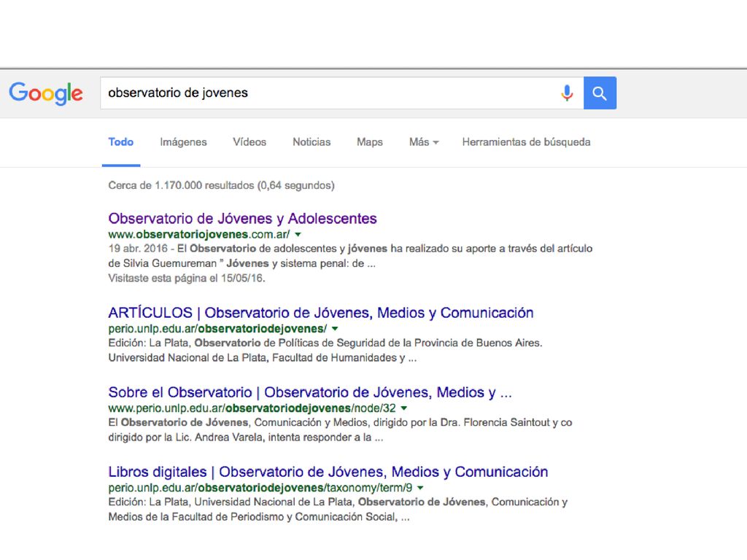Switch to the Imágenes tab
The image size is (747, 560).
[183, 142]
